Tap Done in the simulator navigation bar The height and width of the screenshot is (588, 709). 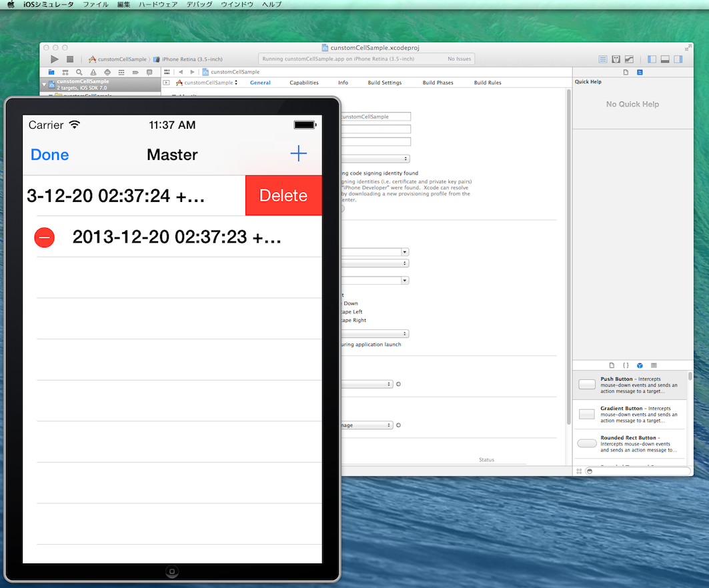point(50,155)
